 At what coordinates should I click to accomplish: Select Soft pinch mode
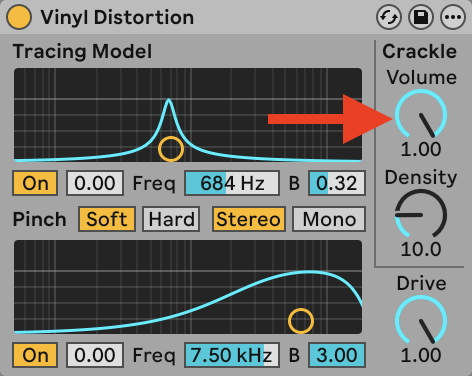(107, 219)
